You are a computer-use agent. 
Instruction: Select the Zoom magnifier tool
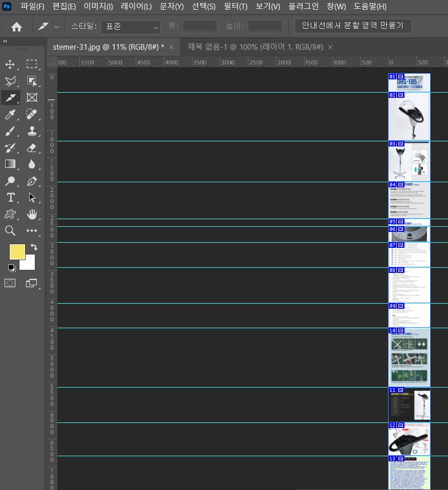tap(10, 231)
